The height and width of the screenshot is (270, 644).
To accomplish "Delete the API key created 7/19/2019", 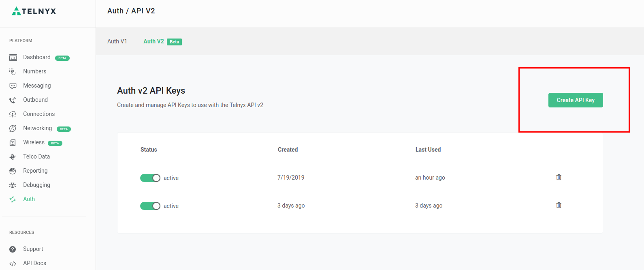I will (559, 177).
